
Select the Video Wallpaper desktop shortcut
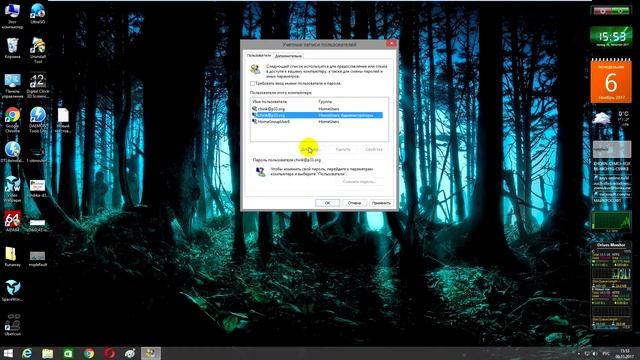point(12,189)
